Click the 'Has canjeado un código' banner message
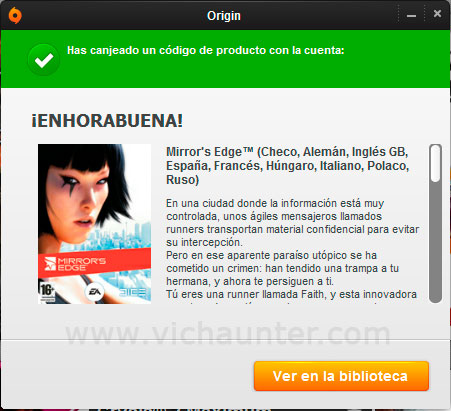Image resolution: width=451 pixels, height=411 pixels. (x=206, y=50)
